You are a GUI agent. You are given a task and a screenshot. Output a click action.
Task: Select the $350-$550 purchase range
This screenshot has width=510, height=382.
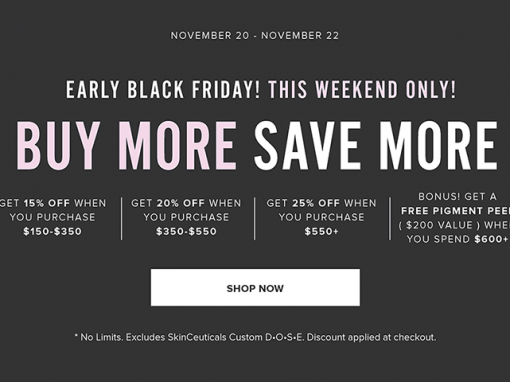(x=186, y=231)
